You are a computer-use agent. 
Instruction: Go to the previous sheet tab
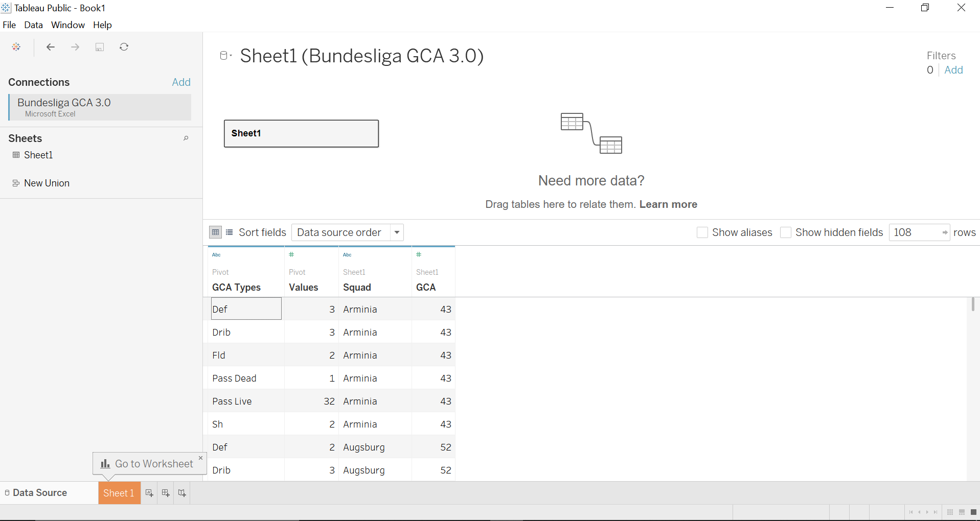[x=919, y=512]
